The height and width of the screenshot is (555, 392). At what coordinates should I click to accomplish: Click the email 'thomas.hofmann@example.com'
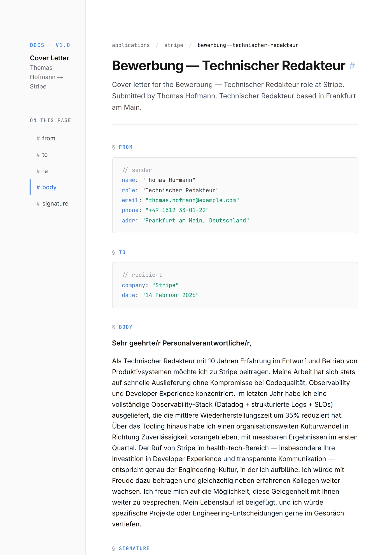192,200
